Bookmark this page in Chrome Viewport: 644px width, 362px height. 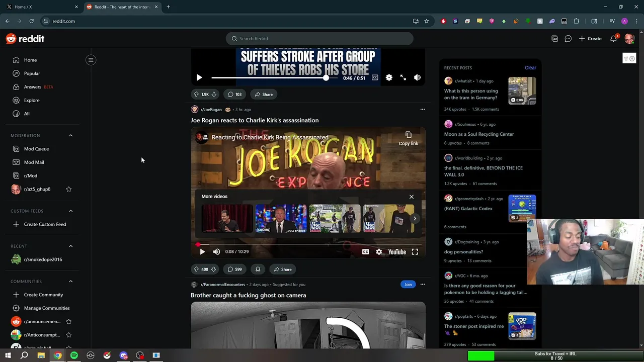tap(427, 21)
